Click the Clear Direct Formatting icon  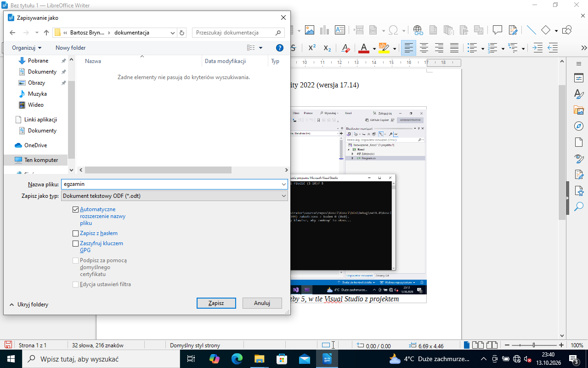[346, 47]
